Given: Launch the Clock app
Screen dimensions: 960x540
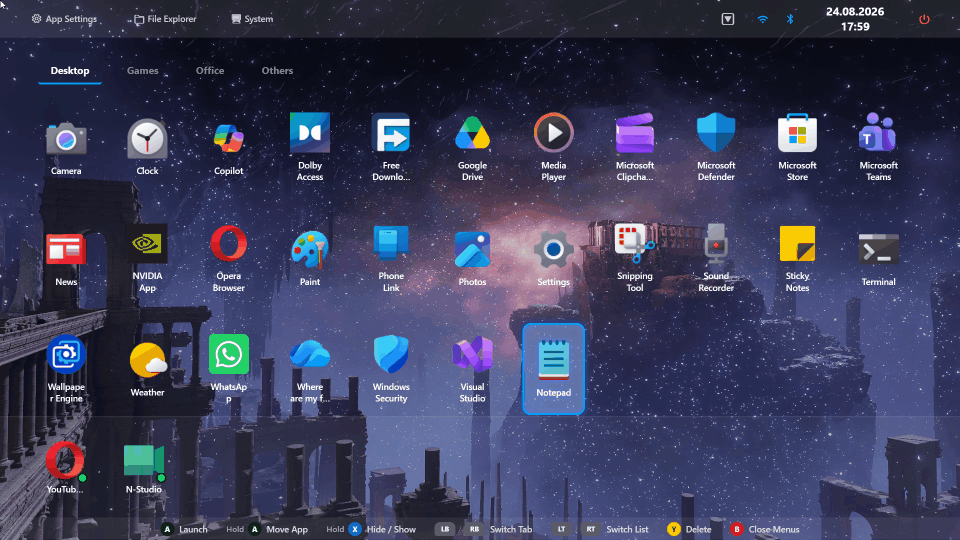Looking at the screenshot, I should (147, 148).
